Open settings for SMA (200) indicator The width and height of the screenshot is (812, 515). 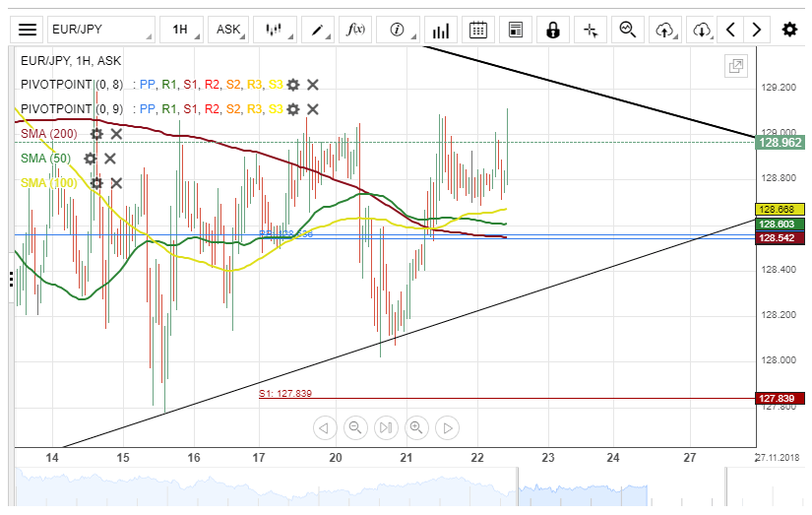pos(96,134)
